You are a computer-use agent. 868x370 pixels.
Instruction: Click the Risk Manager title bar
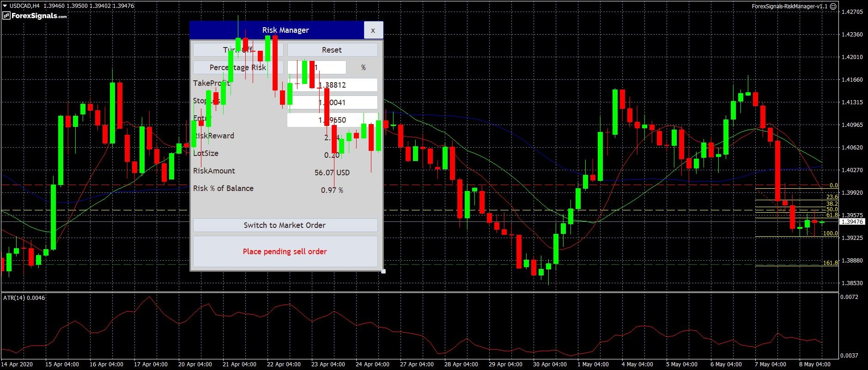pyautogui.click(x=277, y=30)
